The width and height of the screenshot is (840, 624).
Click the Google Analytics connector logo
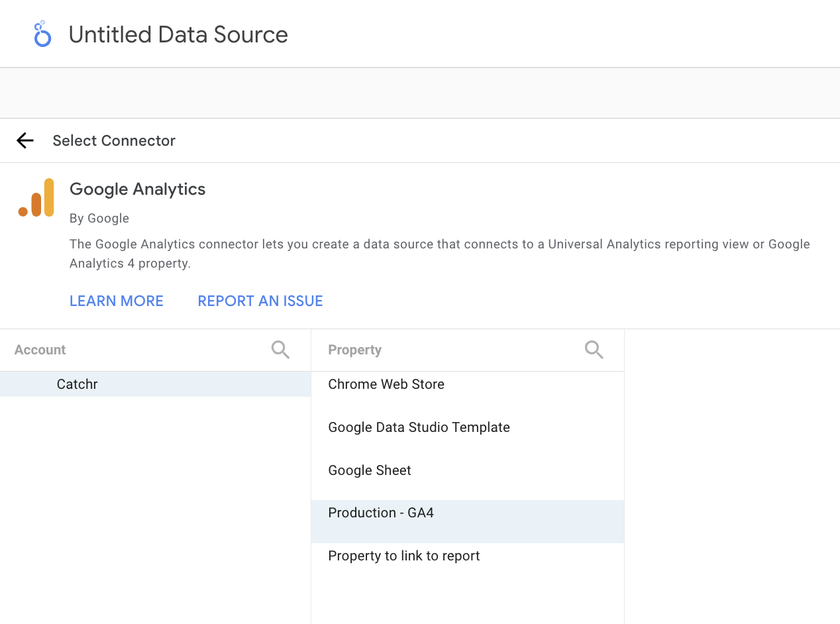(36, 197)
